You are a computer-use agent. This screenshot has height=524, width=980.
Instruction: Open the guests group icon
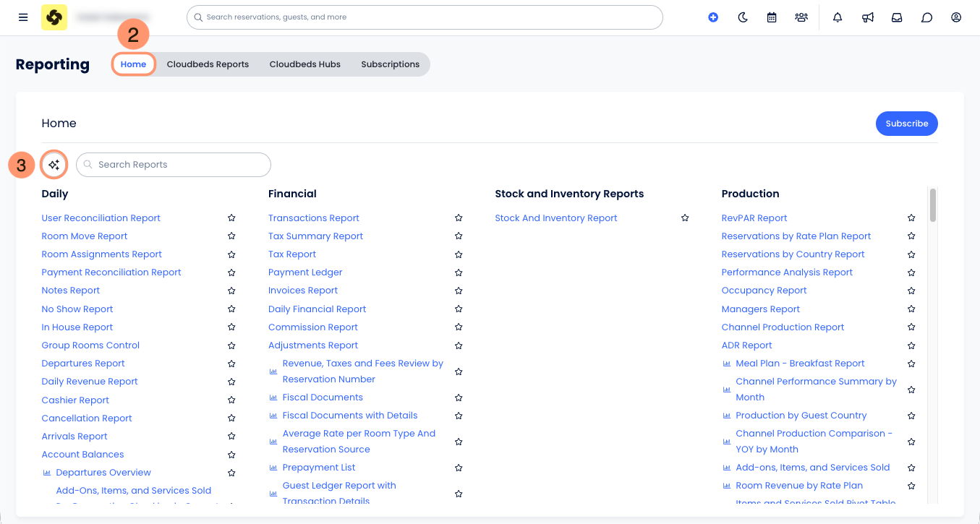pyautogui.click(x=801, y=17)
